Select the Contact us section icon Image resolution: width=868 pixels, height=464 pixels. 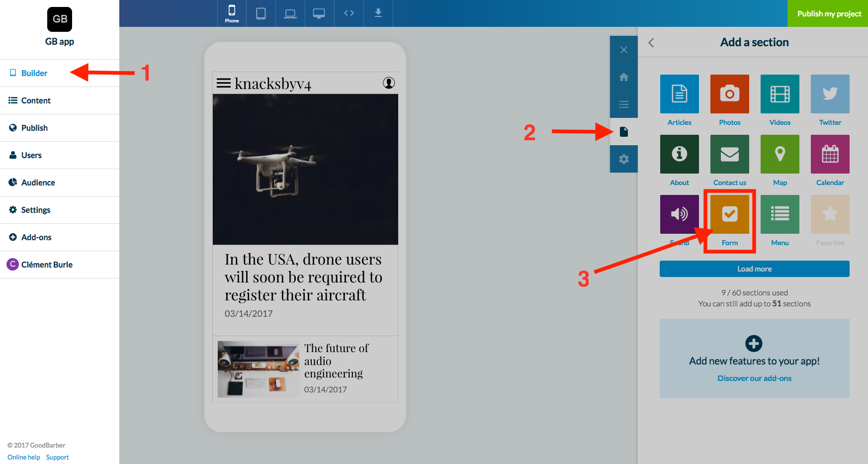(x=729, y=154)
